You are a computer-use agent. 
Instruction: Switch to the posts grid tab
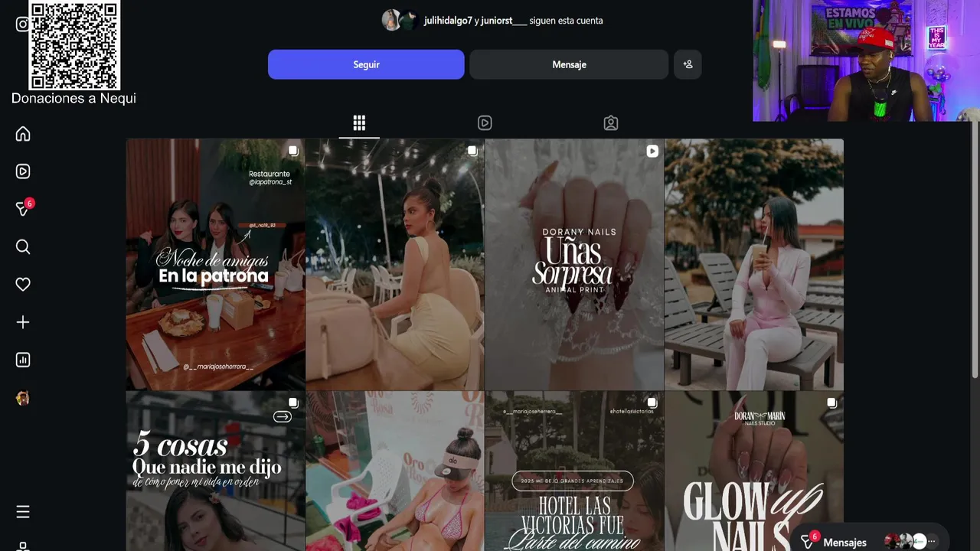pyautogui.click(x=359, y=123)
